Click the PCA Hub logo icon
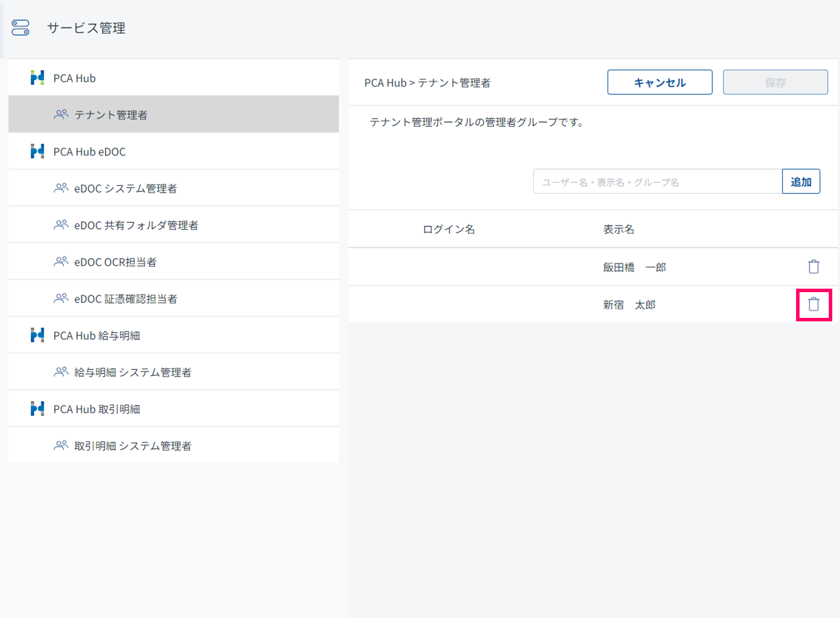Screen dimensions: 840x618 pos(37,78)
